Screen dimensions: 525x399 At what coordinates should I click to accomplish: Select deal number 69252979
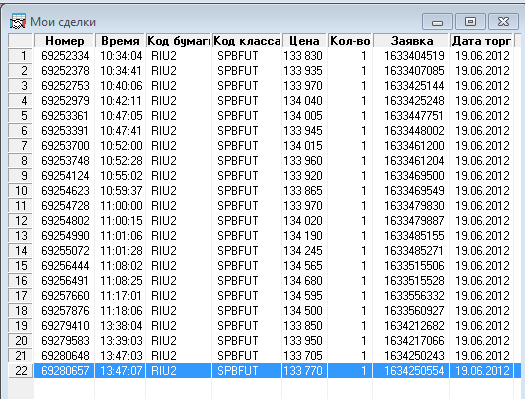tap(65, 101)
